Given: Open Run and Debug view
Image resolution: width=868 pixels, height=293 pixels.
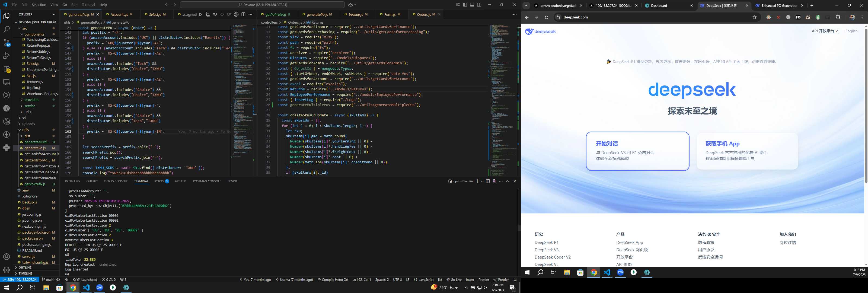Looking at the screenshot, I should [x=7, y=56].
